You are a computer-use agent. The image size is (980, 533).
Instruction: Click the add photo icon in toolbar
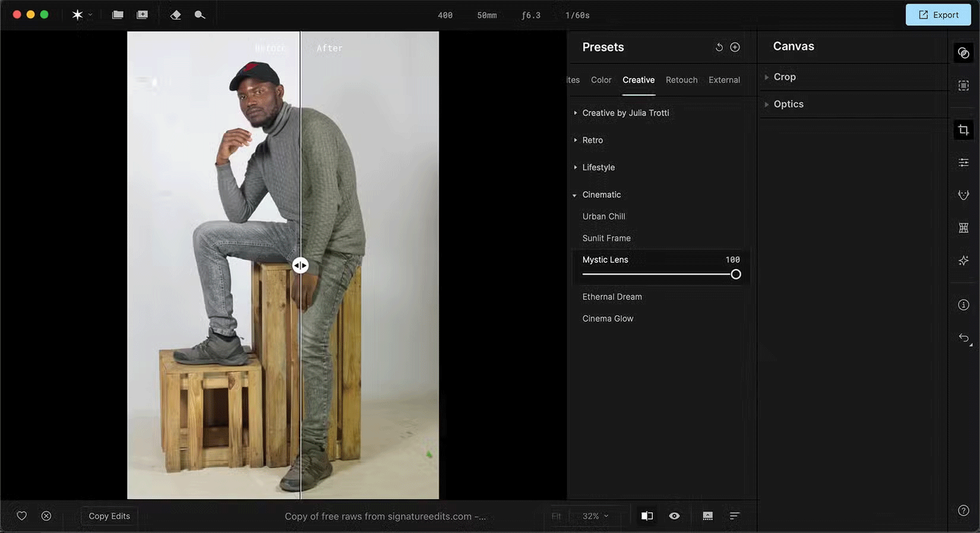point(142,15)
